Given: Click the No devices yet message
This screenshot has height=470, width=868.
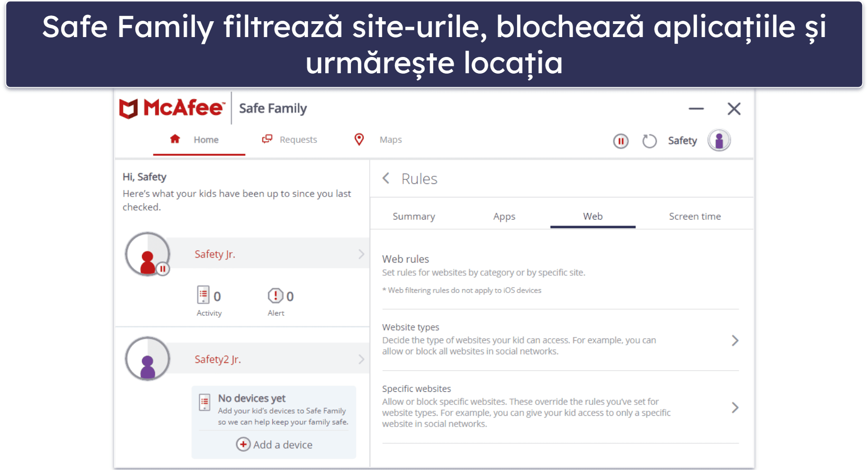Looking at the screenshot, I should tap(251, 398).
